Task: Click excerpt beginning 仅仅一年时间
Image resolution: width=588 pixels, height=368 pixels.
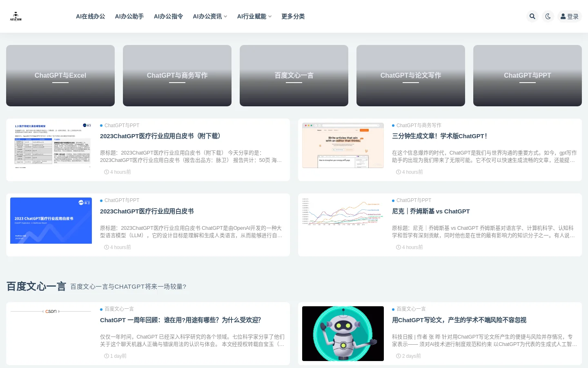Action: point(192,341)
